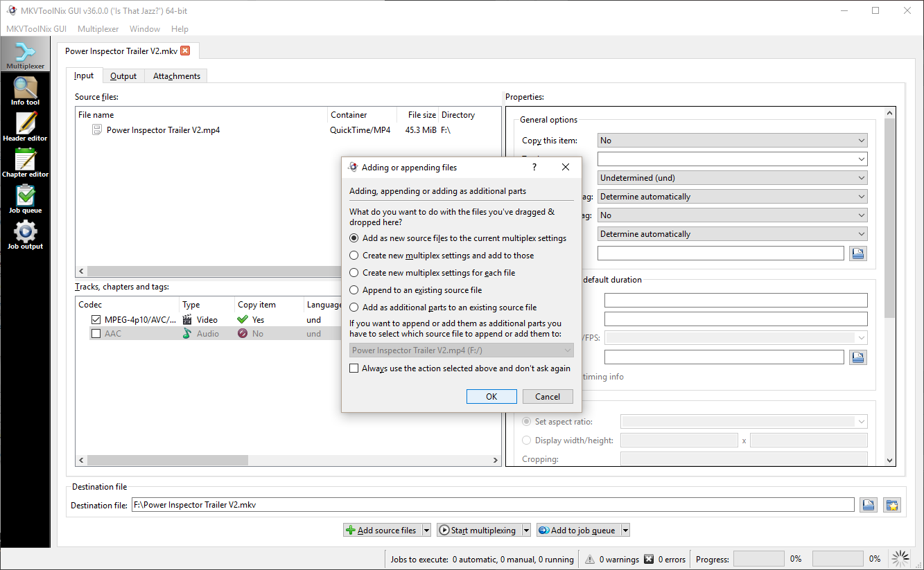The image size is (924, 570).
Task: Open the Add to job queue dropdown arrow
Action: 625,531
